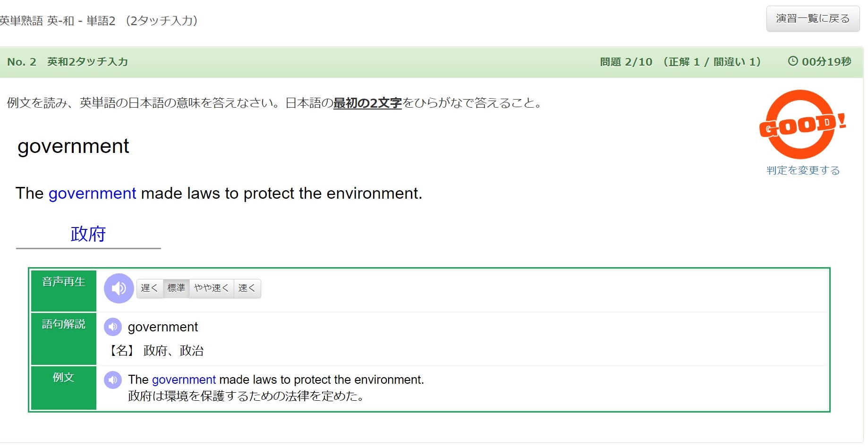Screen dimensions: 868x447
Task: Play the example sentence audio in 例文 row
Action: (x=113, y=380)
